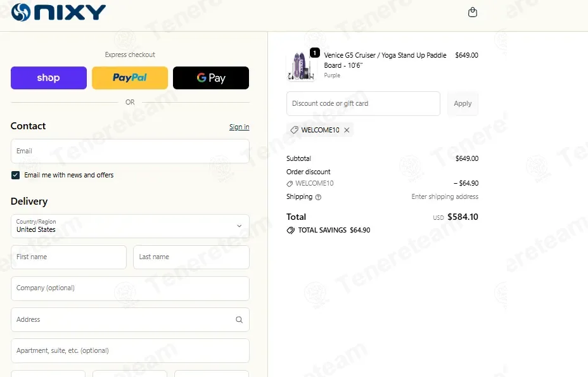
Task: Click the Purple variant label
Action: (332, 75)
